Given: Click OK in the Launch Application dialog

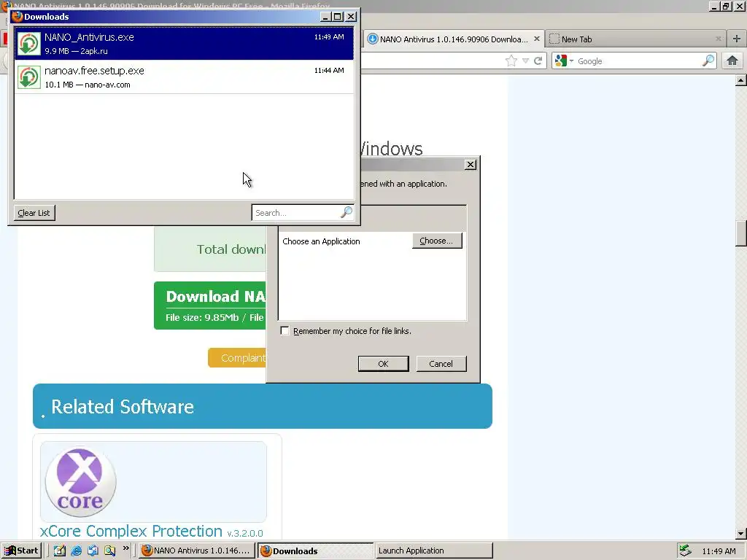Looking at the screenshot, I should click(383, 364).
